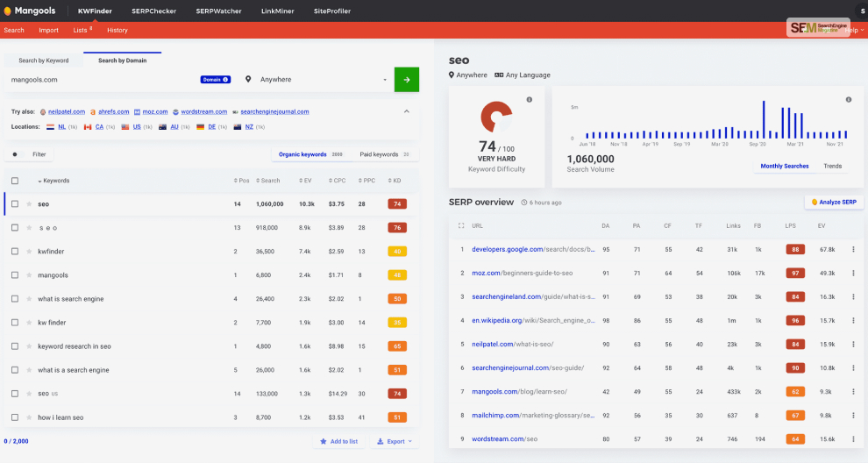Open the Export dropdown
The image size is (868, 463).
pyautogui.click(x=395, y=441)
